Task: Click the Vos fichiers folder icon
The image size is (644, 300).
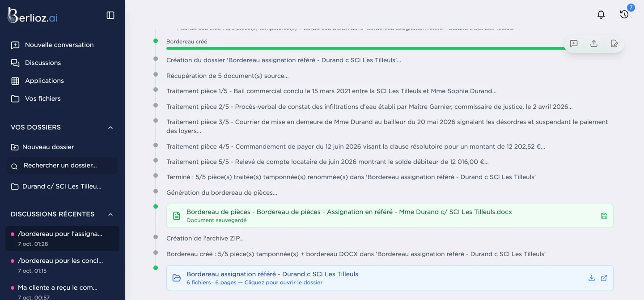Action: [15, 99]
